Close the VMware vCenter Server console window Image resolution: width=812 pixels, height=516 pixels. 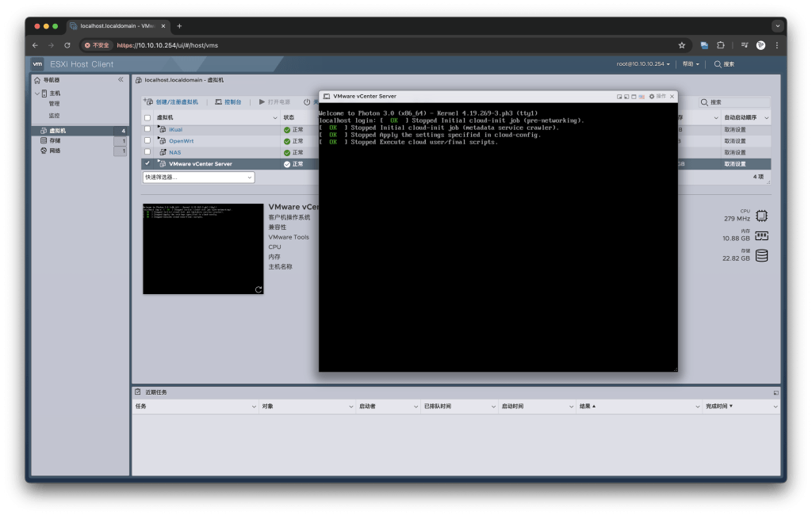672,96
